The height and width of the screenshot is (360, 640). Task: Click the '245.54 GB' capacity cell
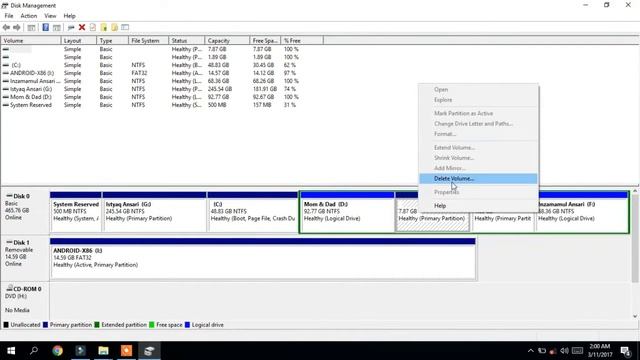[x=220, y=89]
